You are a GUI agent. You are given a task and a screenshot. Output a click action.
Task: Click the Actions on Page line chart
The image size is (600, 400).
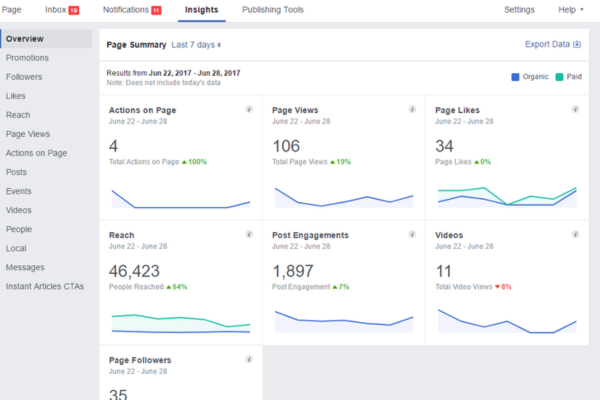coord(181,198)
